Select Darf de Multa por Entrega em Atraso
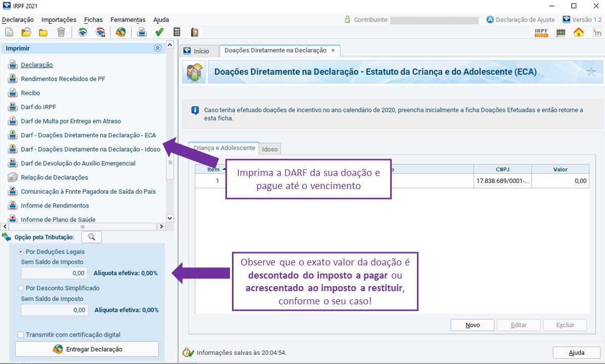 71,121
